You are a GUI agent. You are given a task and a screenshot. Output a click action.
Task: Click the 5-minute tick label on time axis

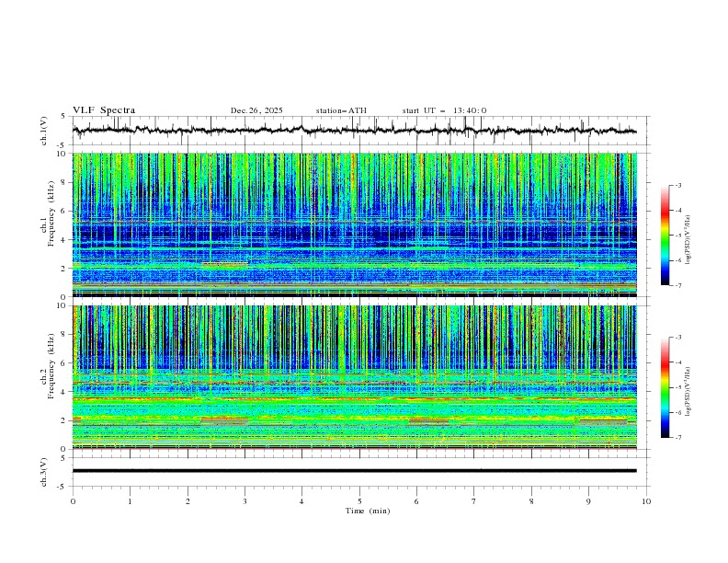click(359, 501)
